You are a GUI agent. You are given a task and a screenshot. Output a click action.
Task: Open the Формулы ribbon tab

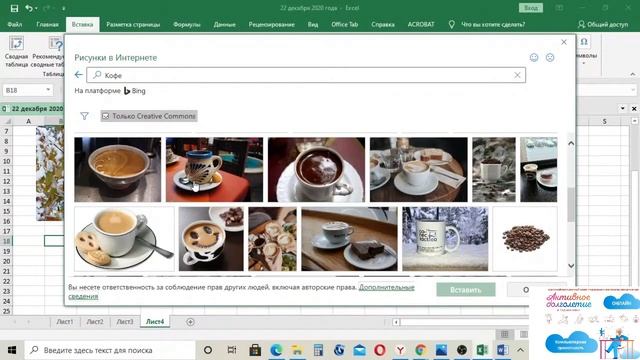(187, 24)
